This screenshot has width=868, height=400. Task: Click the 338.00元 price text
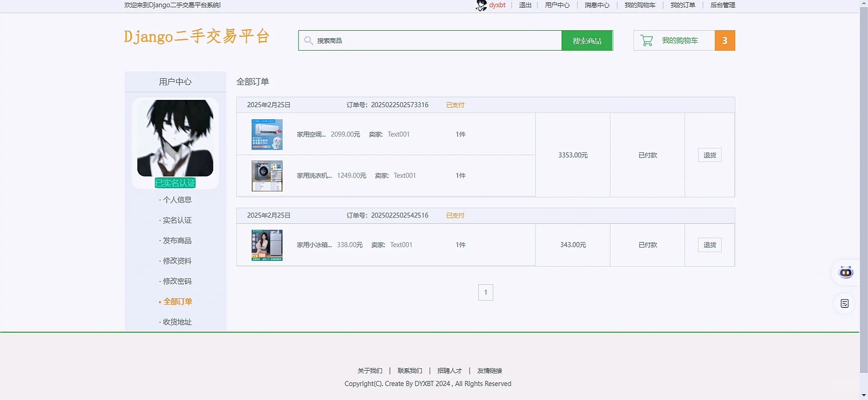[350, 245]
